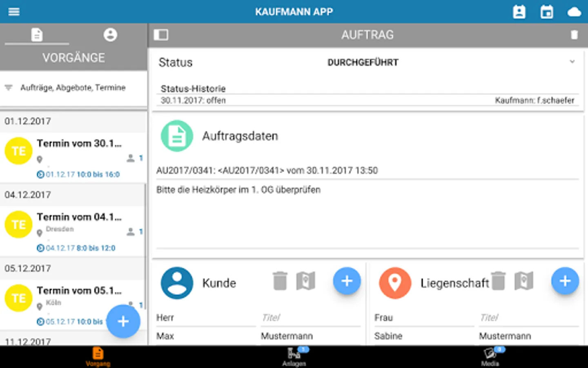Switch to the person account tab
Viewport: 588px width, 368px height.
click(110, 35)
